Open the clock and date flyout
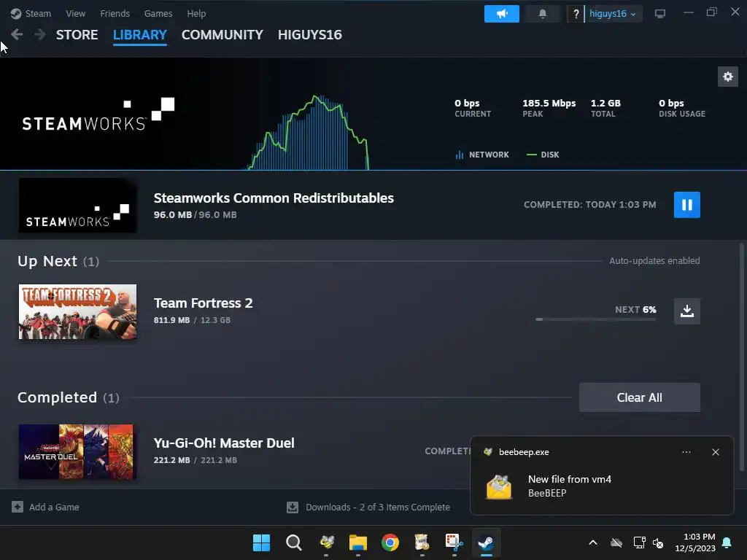Screen dimensions: 747x560 pos(694,542)
